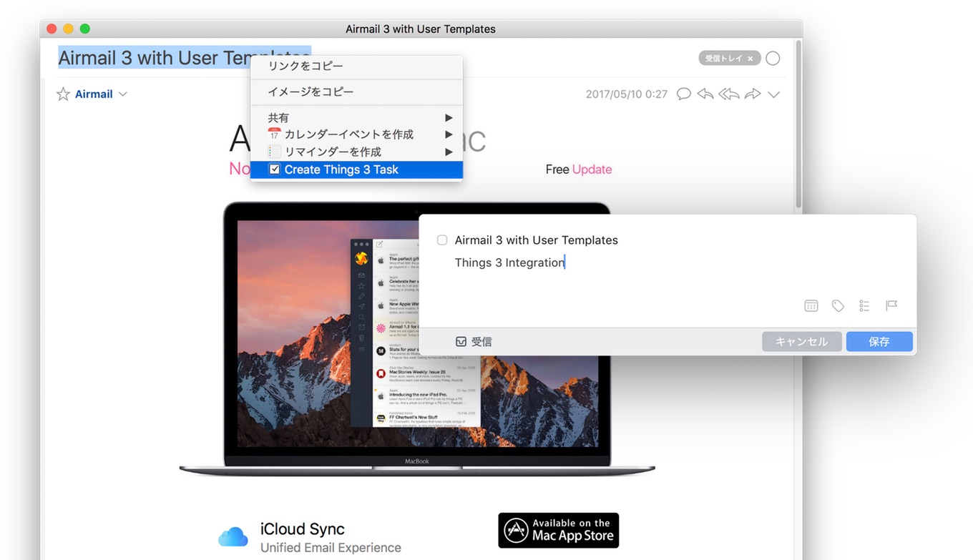Click the Forward arrow icon

(753, 94)
